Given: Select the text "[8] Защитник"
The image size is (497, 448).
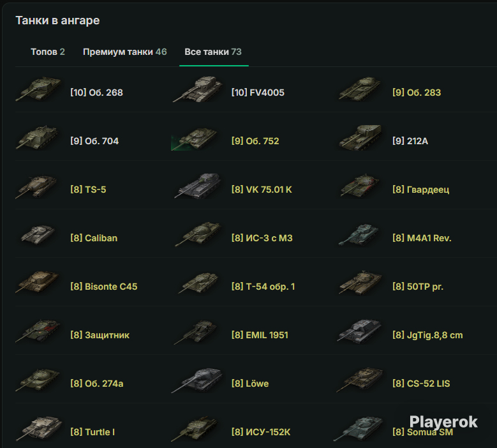Looking at the screenshot, I should (x=100, y=335).
